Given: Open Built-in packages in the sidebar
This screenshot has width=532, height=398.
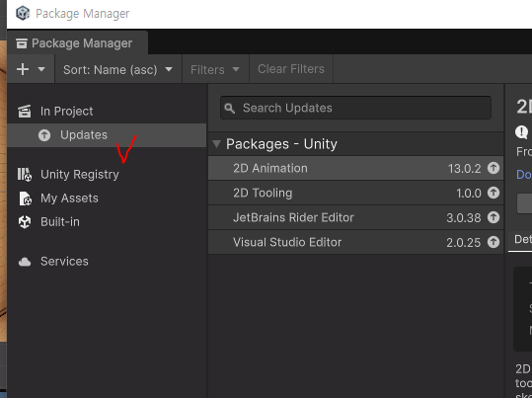Looking at the screenshot, I should (x=107, y=222).
